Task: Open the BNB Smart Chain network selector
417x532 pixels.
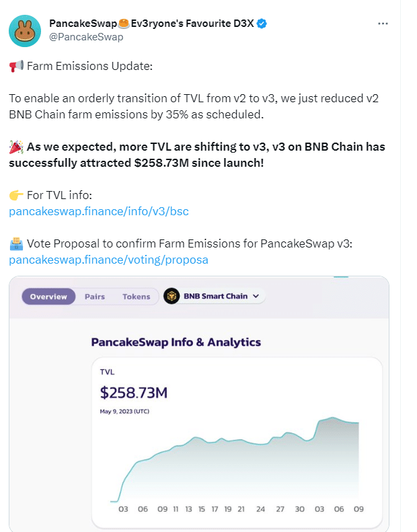Action: tap(215, 296)
